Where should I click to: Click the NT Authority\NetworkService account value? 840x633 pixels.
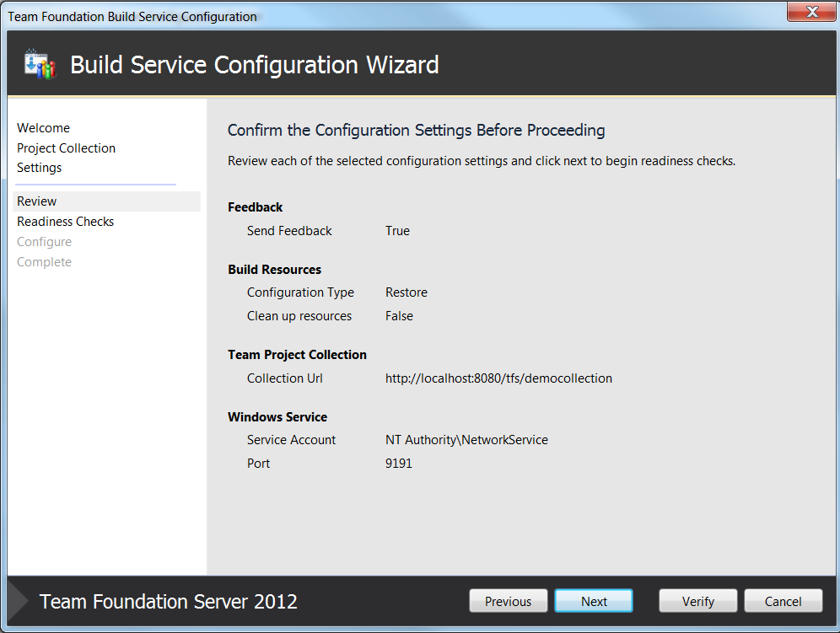pyautogui.click(x=466, y=440)
